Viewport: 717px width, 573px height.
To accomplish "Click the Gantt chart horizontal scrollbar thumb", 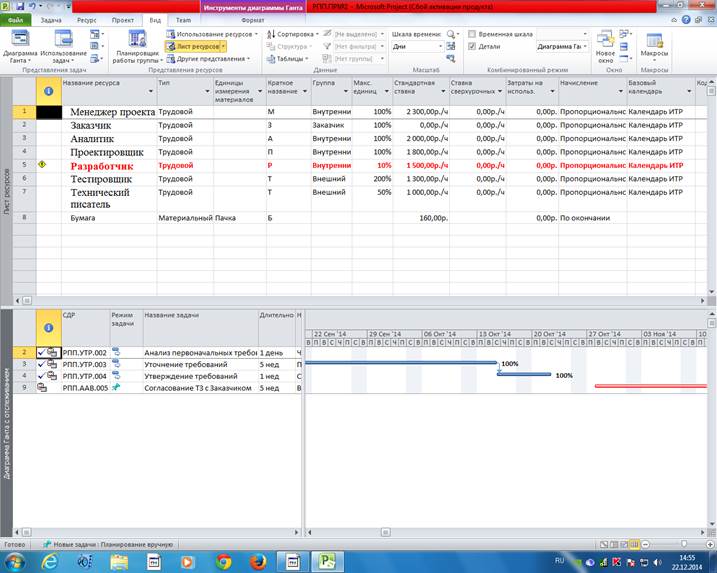I will 385,532.
